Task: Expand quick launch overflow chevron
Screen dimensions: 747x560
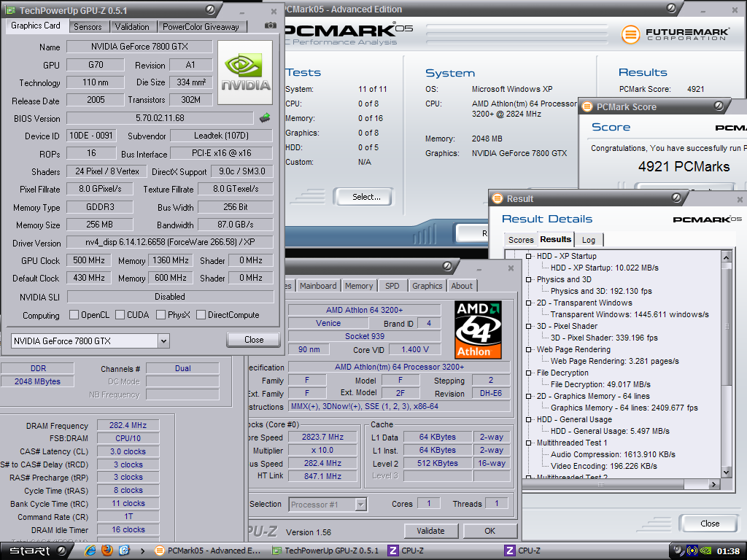Action: coord(142,551)
